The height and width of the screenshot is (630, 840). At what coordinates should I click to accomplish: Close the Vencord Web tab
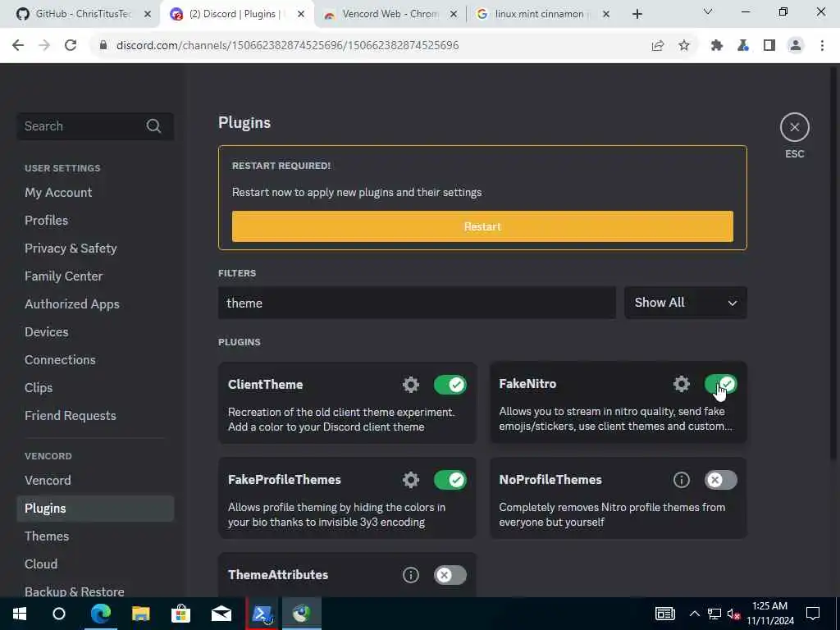tap(453, 15)
